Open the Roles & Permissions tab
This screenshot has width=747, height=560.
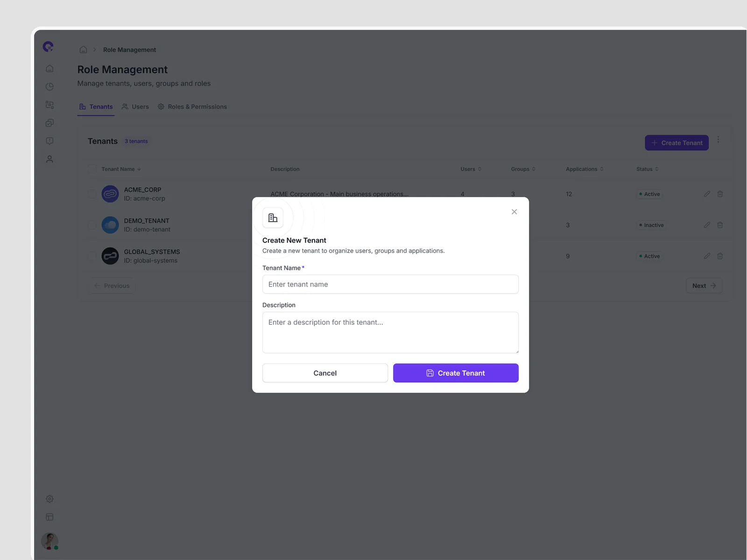pyautogui.click(x=192, y=107)
